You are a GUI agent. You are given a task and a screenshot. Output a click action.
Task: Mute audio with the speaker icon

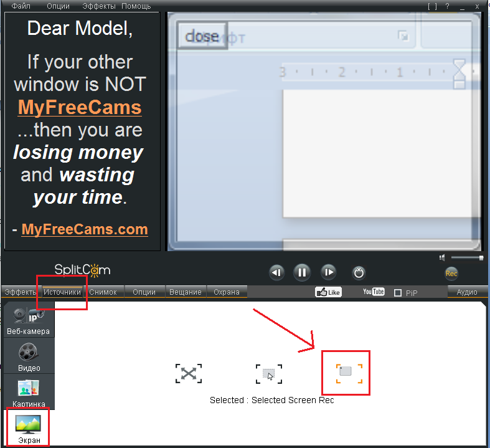[442, 257]
